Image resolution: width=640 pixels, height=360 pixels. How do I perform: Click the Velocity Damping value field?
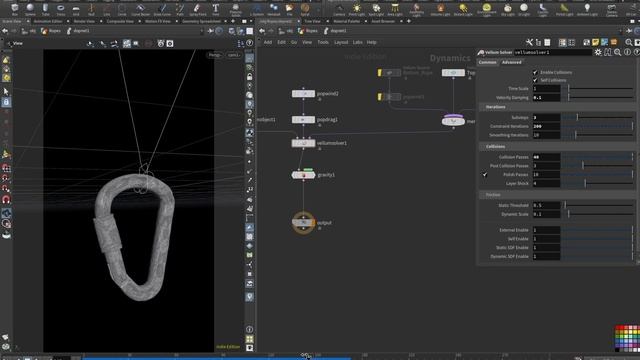point(546,98)
